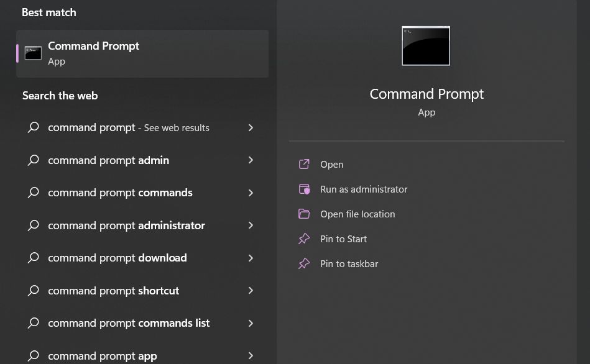Expand arrow for 'See web results' row
The height and width of the screenshot is (364, 590).
[x=251, y=127]
